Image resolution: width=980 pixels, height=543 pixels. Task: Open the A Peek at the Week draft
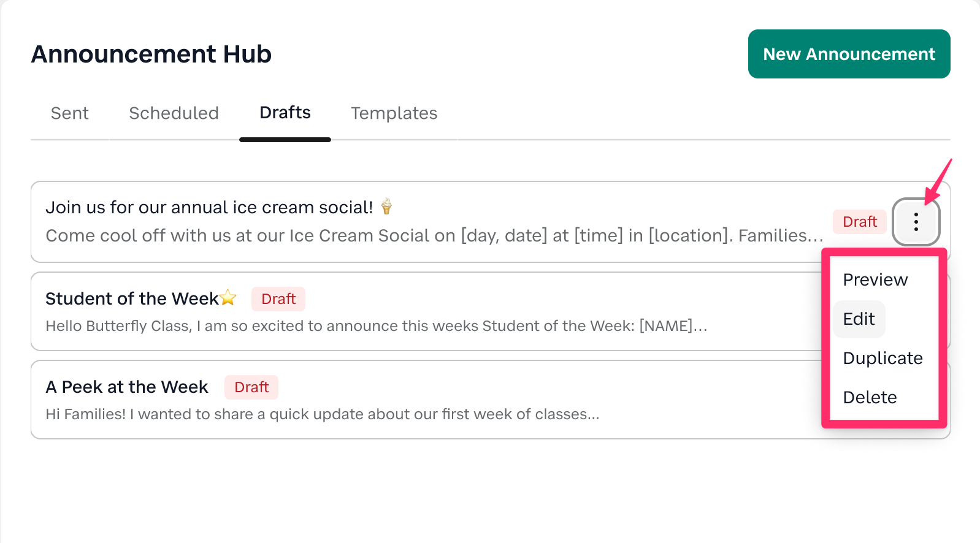point(127,387)
